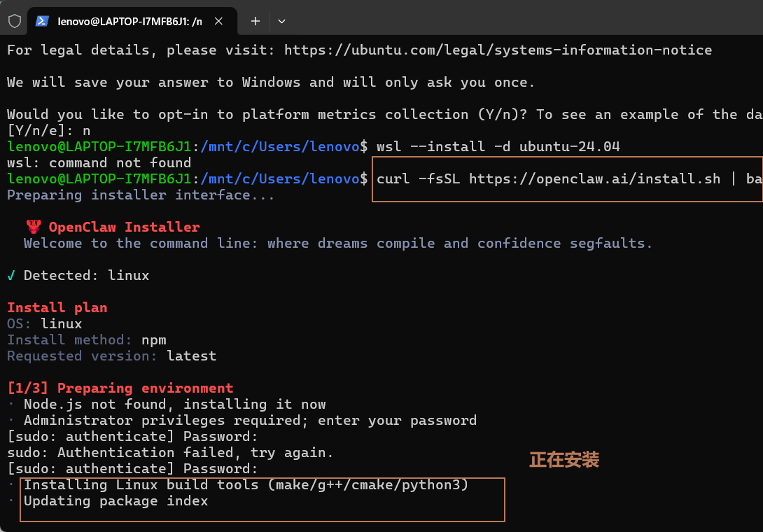Screen dimensions: 763x532
Task: Click the Updating package index line
Action: click(115, 500)
